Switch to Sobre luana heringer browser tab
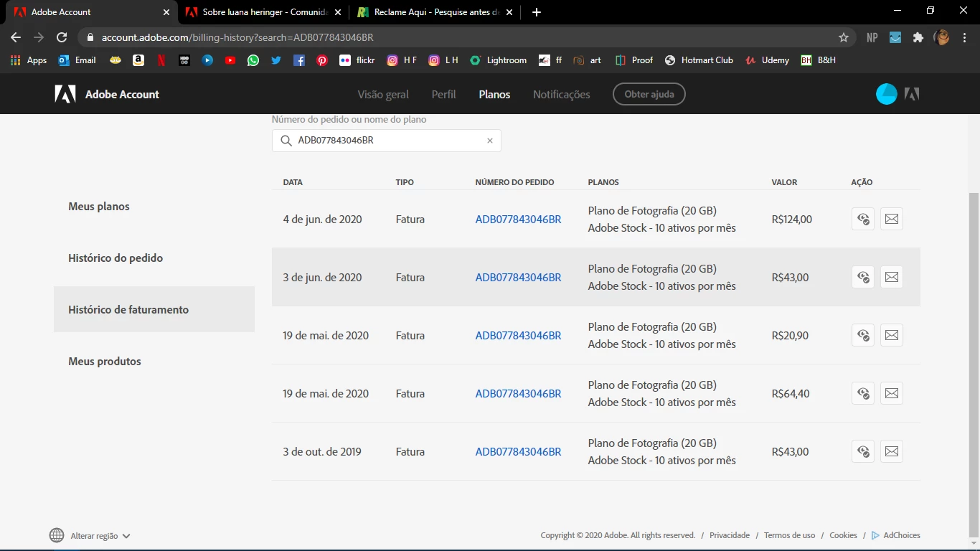The height and width of the screenshot is (551, 980). click(x=263, y=12)
